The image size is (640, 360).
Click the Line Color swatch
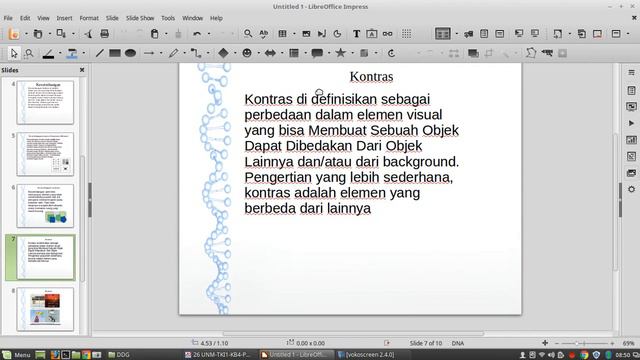point(48,53)
